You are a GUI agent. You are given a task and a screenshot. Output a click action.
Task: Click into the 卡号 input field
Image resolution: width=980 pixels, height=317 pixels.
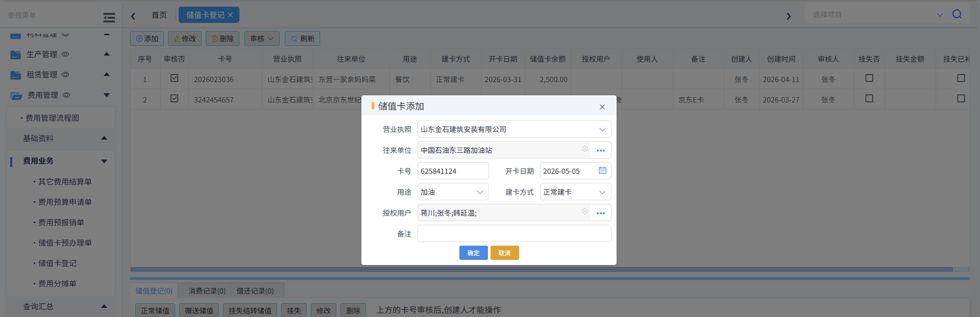[453, 171]
